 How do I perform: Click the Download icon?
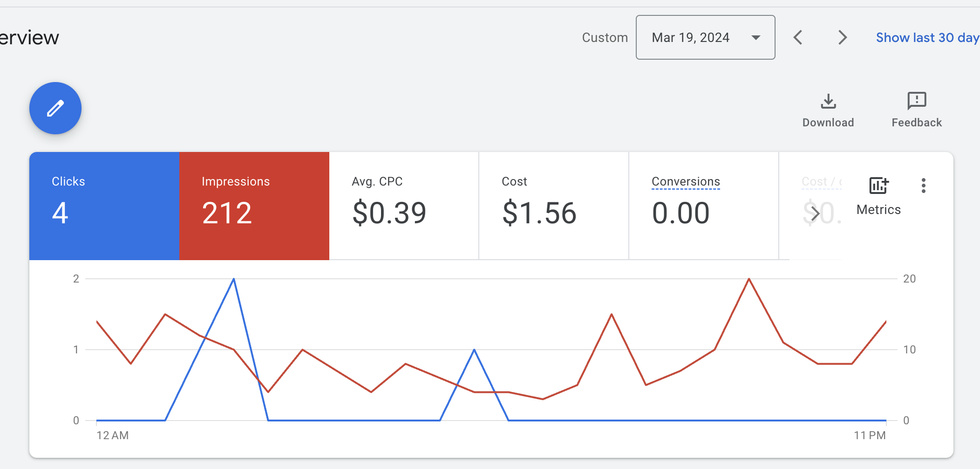point(828,101)
